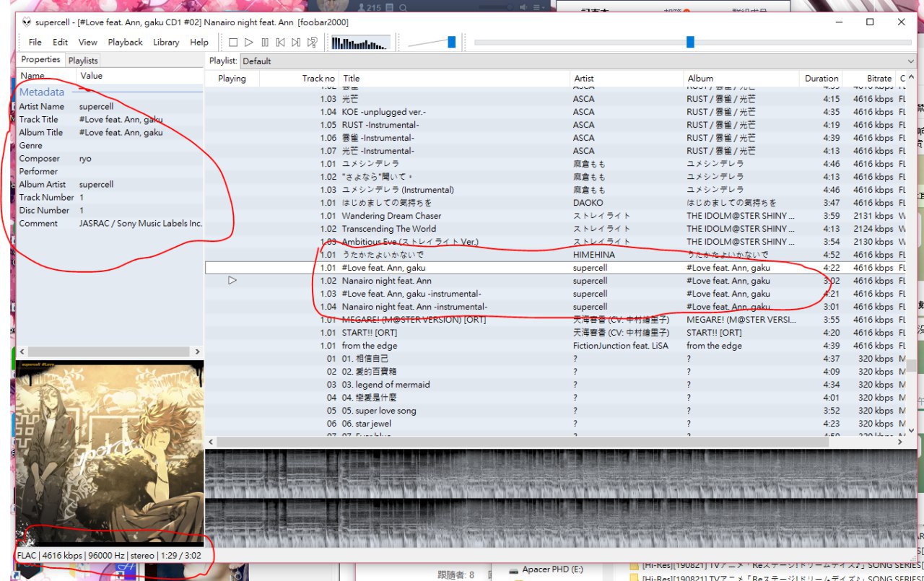Click the Value column header in Properties
924x581 pixels.
point(139,76)
